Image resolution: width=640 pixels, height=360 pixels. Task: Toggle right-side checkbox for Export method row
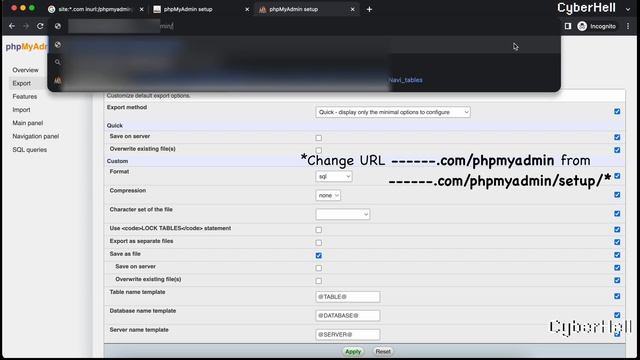click(617, 111)
